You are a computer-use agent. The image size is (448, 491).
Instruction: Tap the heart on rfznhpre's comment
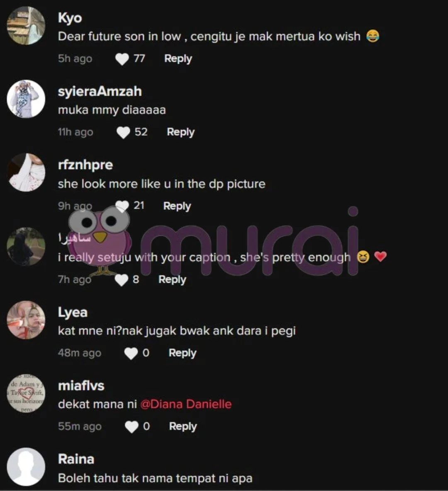click(122, 206)
